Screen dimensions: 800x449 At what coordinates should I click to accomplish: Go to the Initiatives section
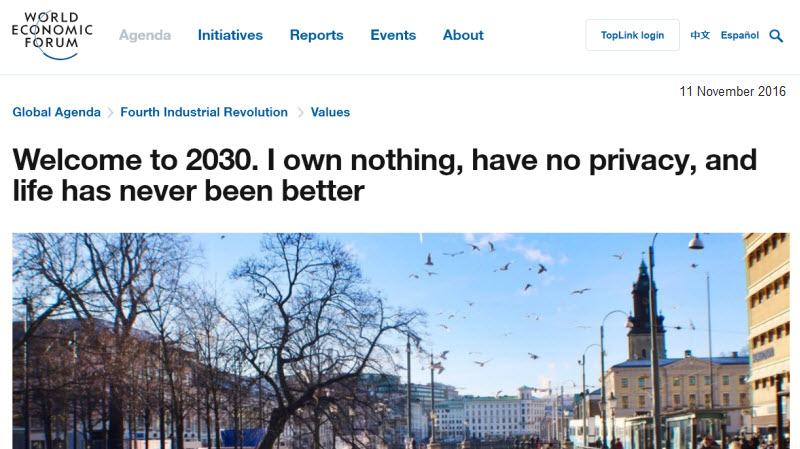click(x=230, y=35)
